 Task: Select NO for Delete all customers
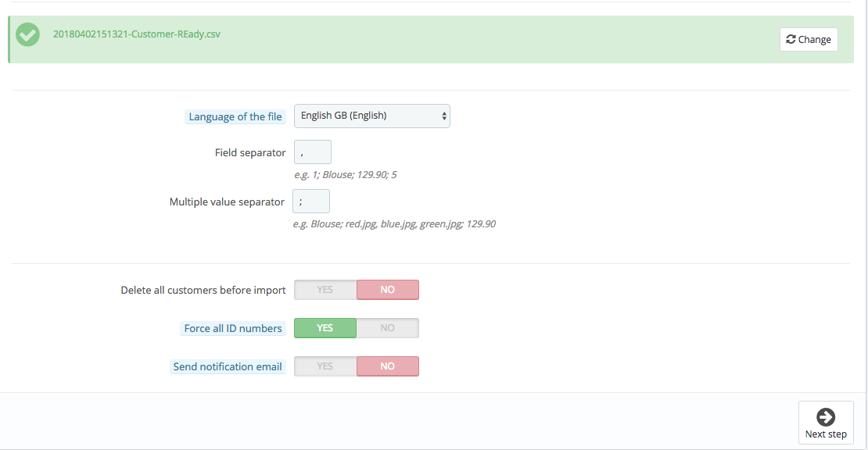click(x=388, y=290)
